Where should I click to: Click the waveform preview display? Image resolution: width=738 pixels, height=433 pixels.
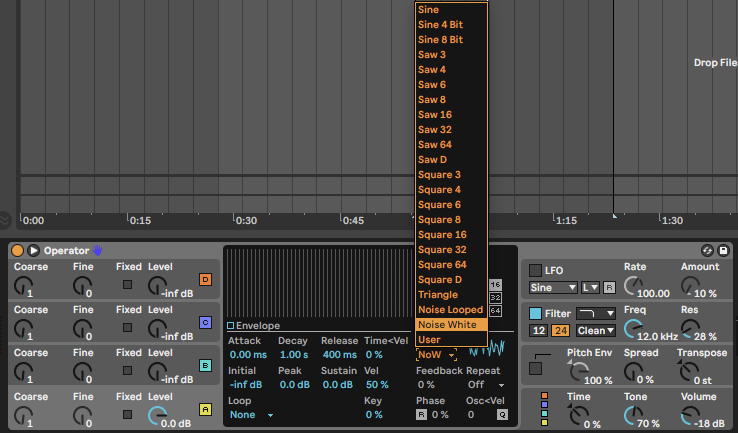[487, 348]
